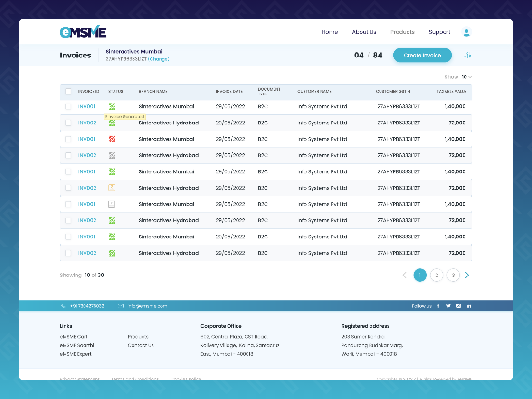Click the CUSTOMER GSTIN column header
The height and width of the screenshot is (399, 532).
coord(393,91)
